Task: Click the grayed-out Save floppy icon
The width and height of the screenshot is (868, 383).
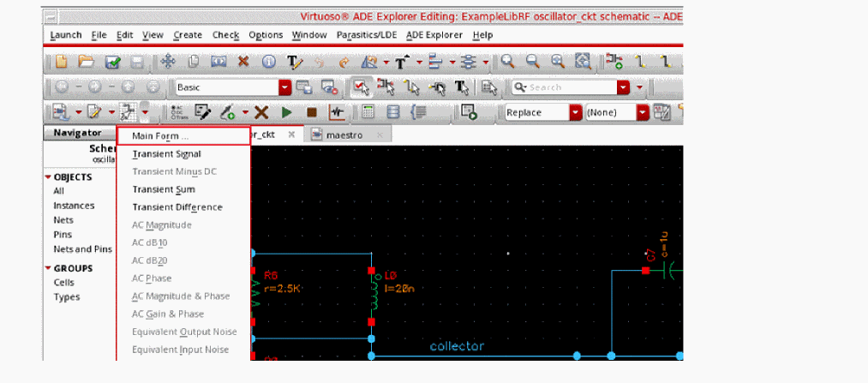Action: coord(137,62)
